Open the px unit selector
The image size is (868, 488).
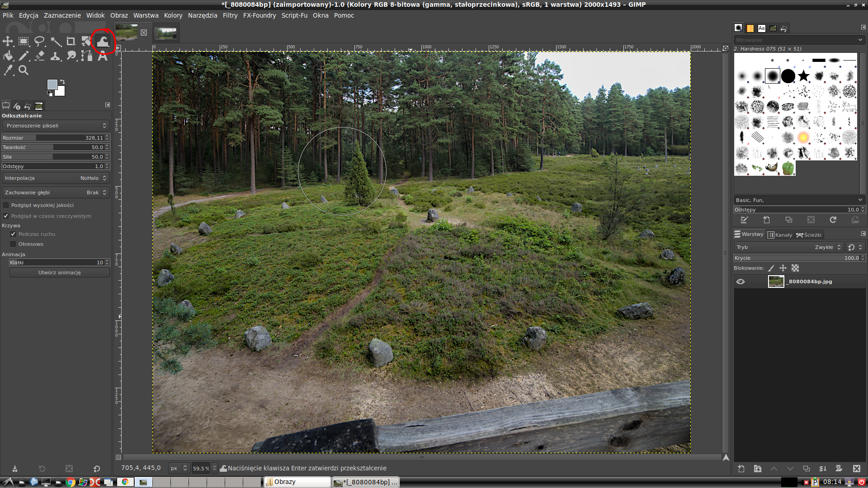click(x=179, y=468)
